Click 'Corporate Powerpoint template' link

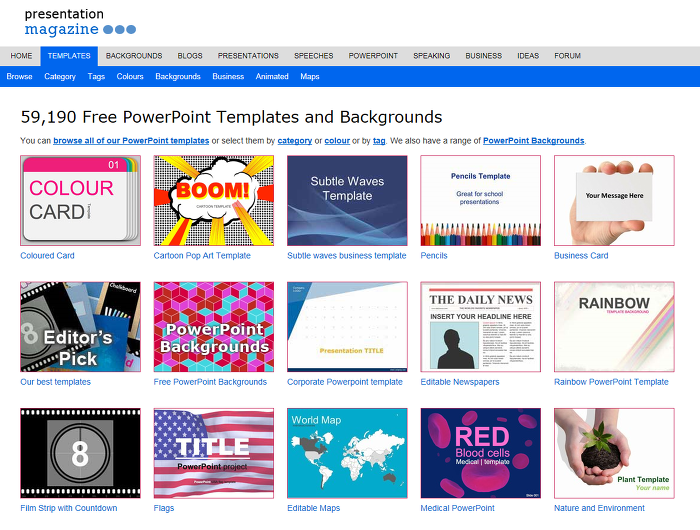(x=345, y=382)
